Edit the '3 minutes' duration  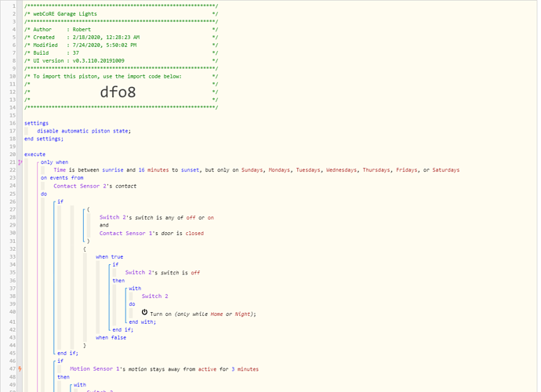coord(245,369)
